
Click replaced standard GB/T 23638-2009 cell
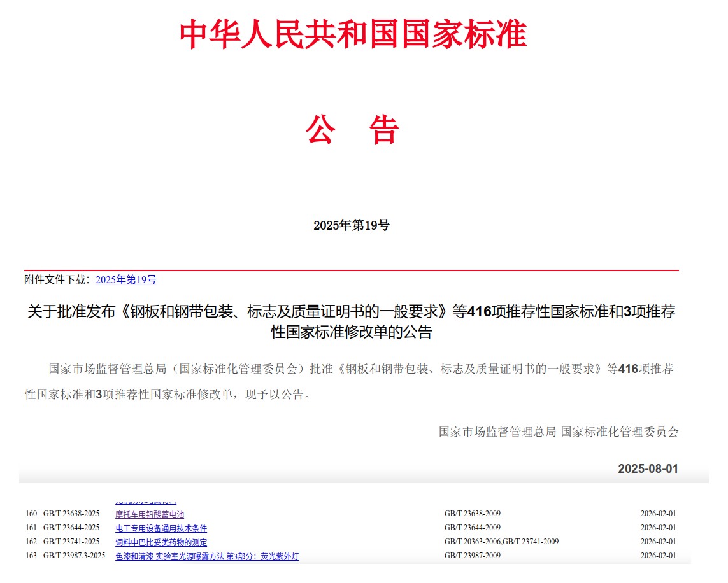pyautogui.click(x=472, y=514)
